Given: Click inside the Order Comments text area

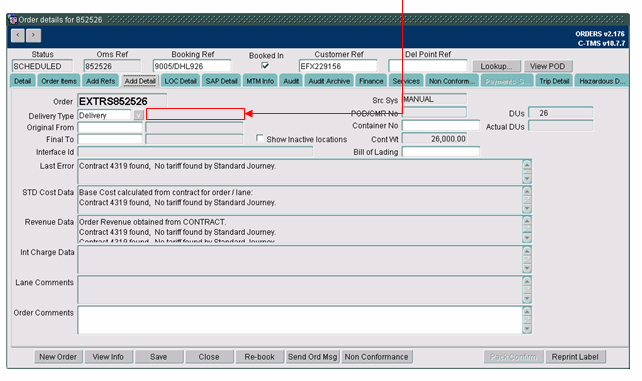Looking at the screenshot, I should pyautogui.click(x=300, y=320).
